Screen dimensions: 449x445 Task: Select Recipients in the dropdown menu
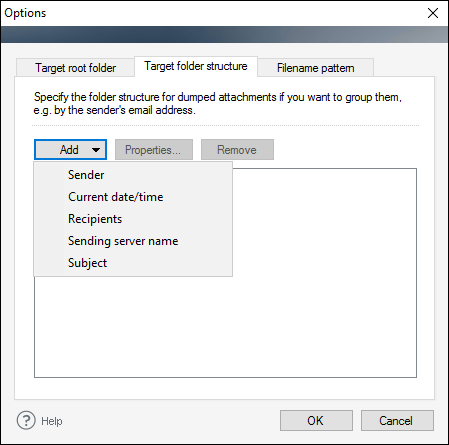pos(133,219)
